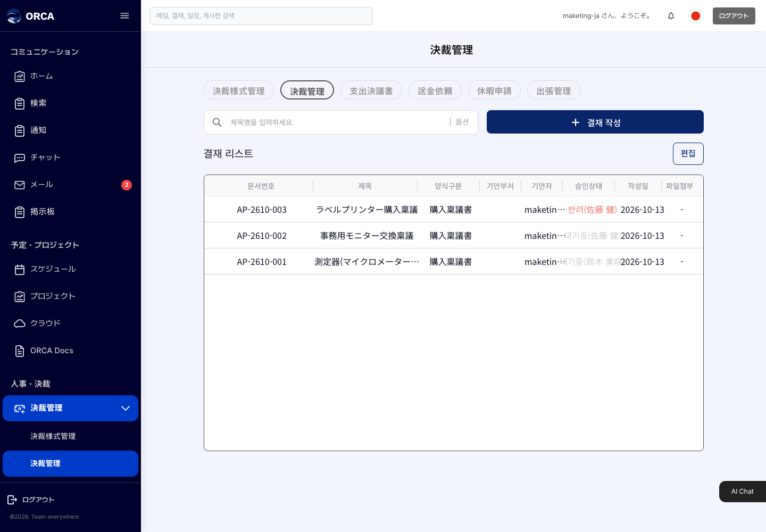Image resolution: width=766 pixels, height=532 pixels.
Task: Open ホーム from the sidebar
Action: pyautogui.click(x=70, y=76)
